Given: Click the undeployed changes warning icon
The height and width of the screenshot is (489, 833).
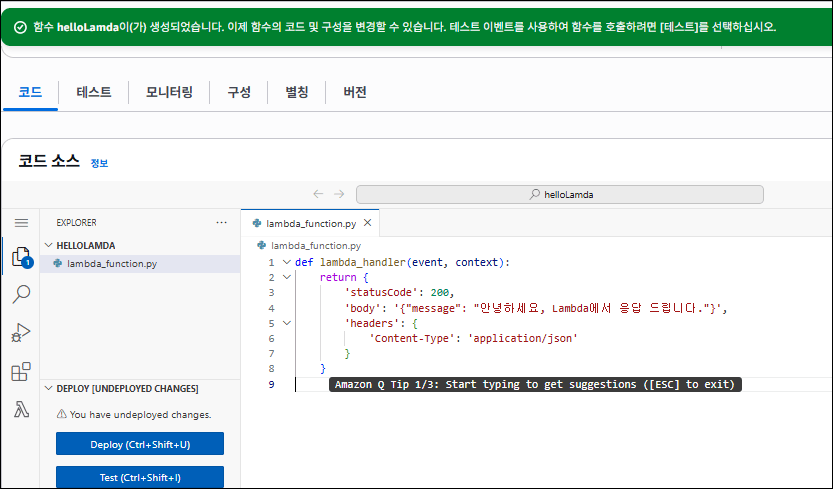Looking at the screenshot, I should [62, 414].
